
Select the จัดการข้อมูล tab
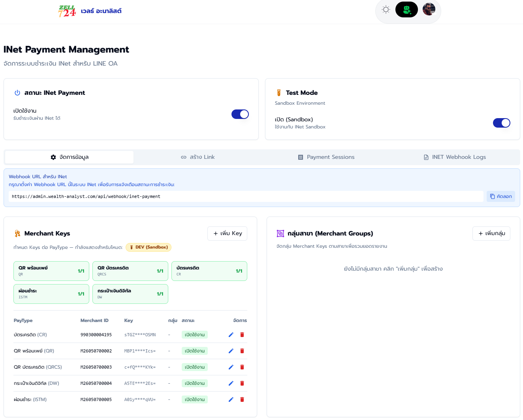tap(69, 157)
